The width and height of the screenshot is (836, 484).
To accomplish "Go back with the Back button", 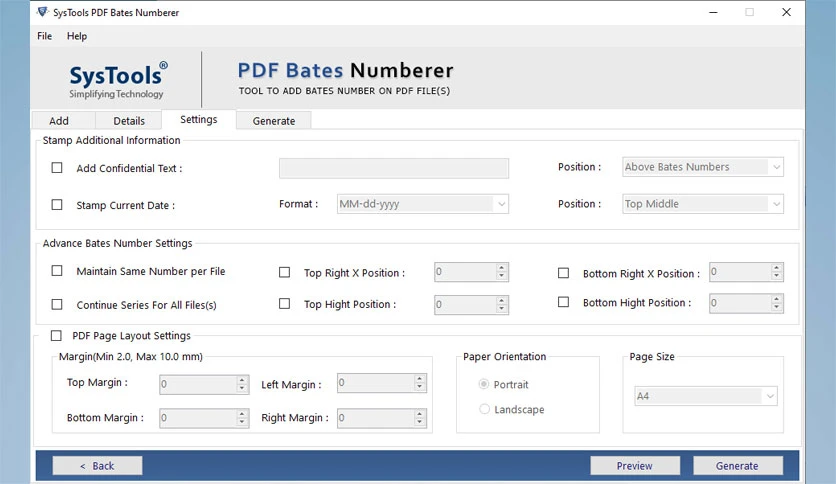I will coord(97,465).
